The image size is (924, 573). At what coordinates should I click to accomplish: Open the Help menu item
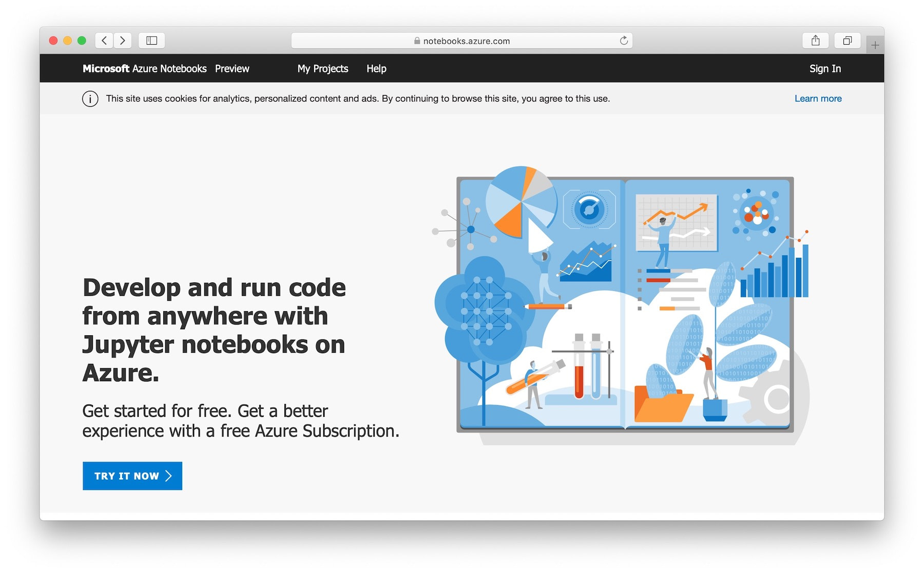376,68
